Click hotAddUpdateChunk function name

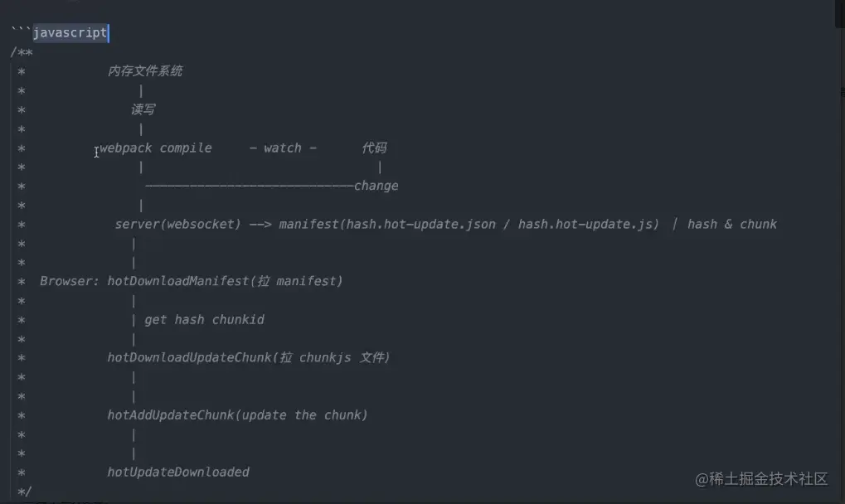coord(170,415)
